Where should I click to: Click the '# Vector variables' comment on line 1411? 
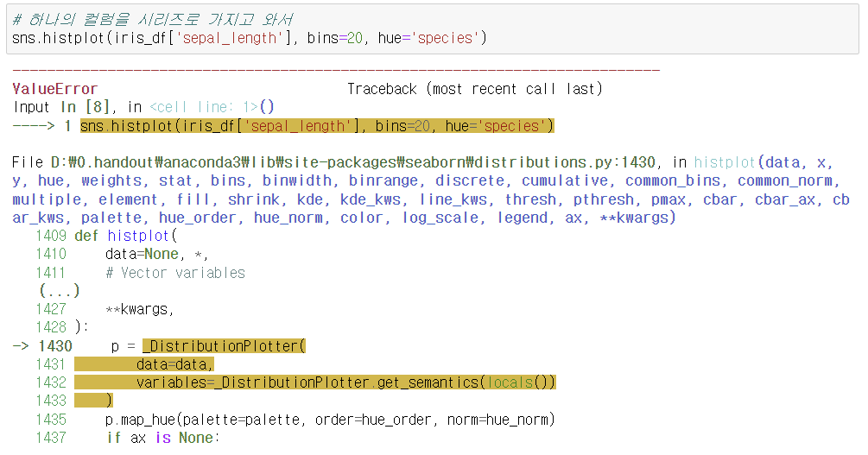click(x=175, y=273)
